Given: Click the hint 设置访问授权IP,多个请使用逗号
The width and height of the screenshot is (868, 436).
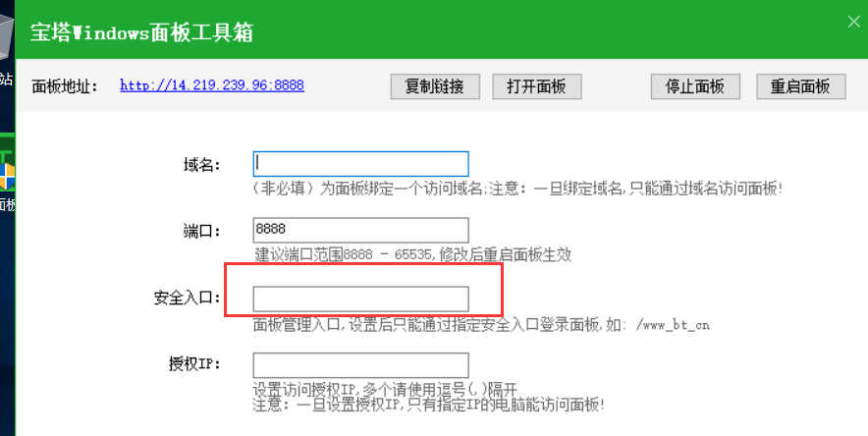Looking at the screenshot, I should 385,389.
